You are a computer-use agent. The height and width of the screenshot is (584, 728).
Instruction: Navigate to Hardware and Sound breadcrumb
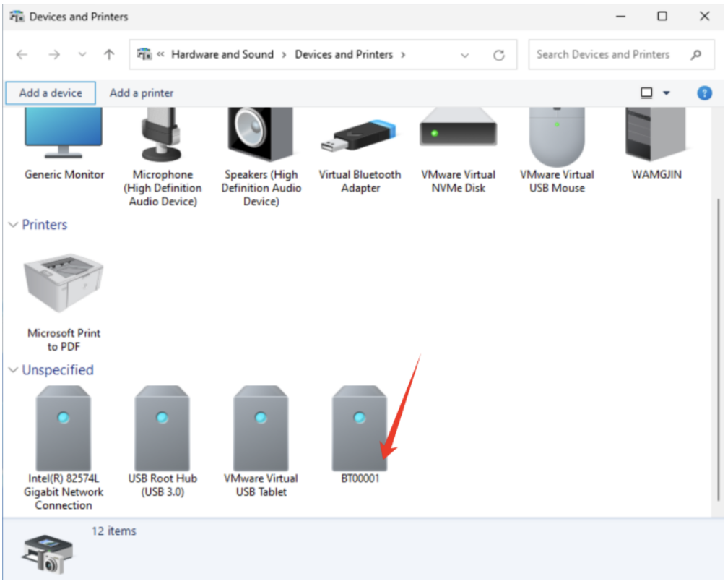[x=222, y=55]
